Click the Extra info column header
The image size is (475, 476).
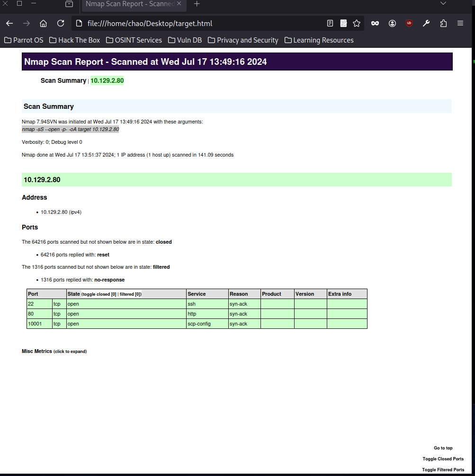(347, 294)
